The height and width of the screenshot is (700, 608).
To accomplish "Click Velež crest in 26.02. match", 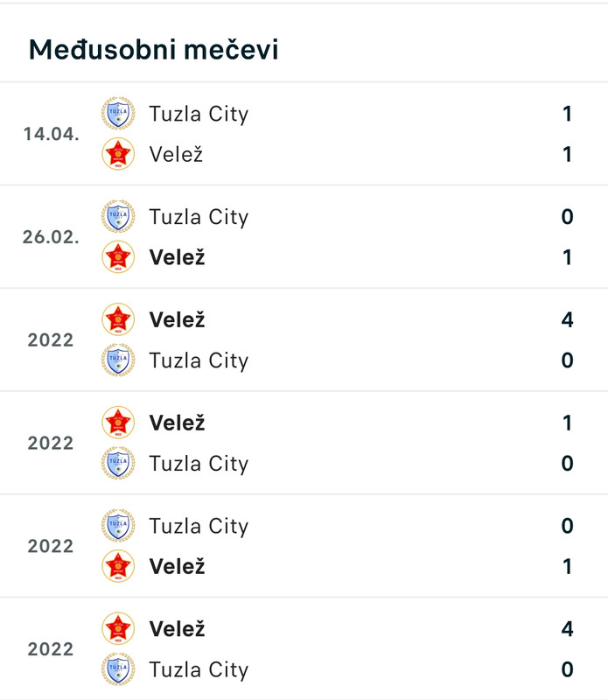I will (x=118, y=257).
